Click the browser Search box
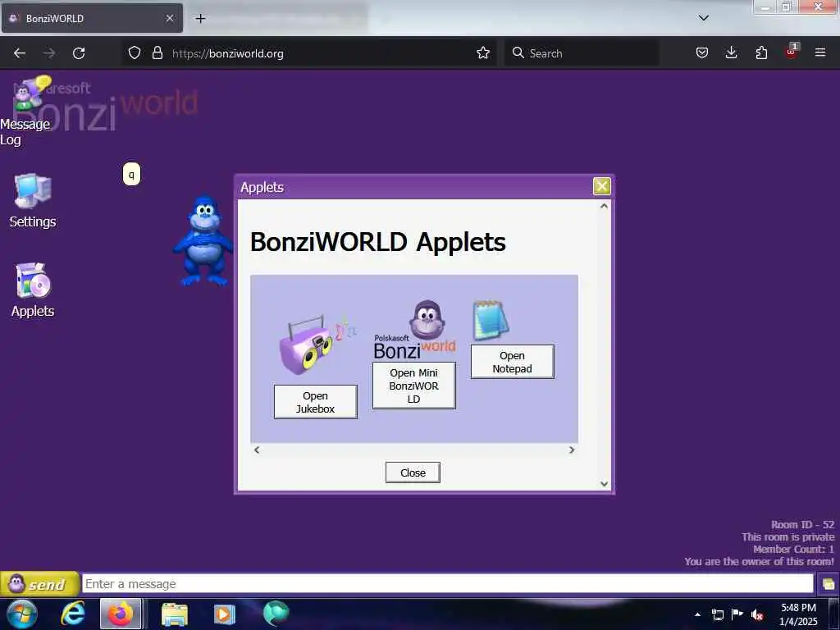This screenshot has width=840, height=630. point(582,53)
